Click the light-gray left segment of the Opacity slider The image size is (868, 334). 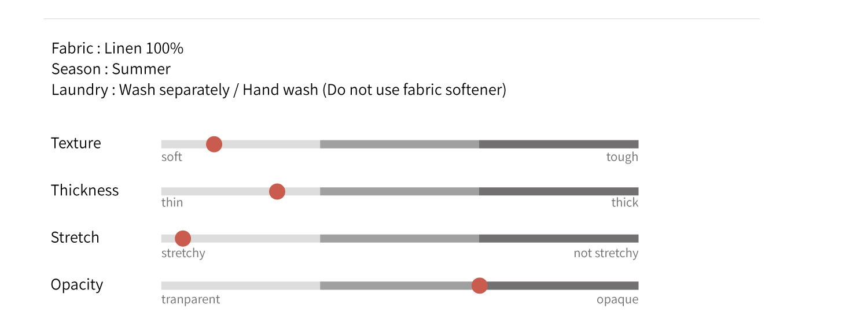coord(240,285)
